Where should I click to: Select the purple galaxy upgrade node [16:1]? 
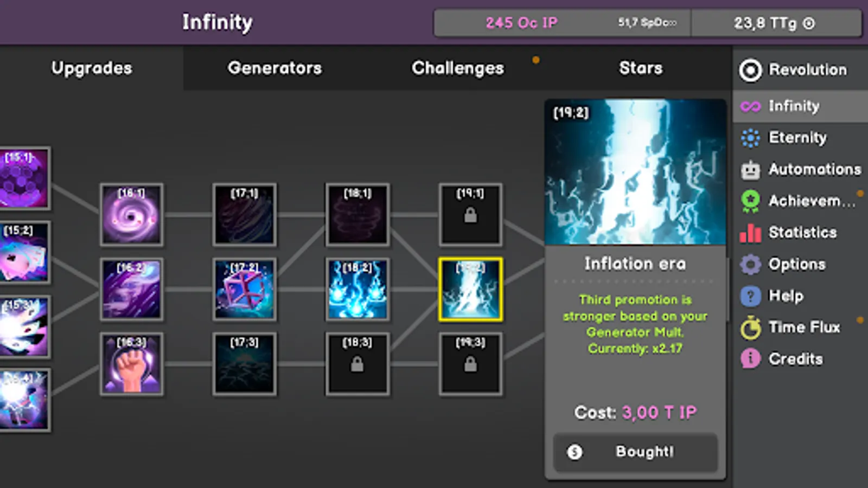[x=131, y=214]
